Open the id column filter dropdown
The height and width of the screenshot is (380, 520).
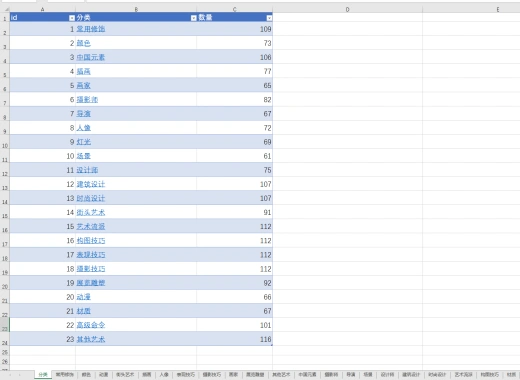pos(72,18)
